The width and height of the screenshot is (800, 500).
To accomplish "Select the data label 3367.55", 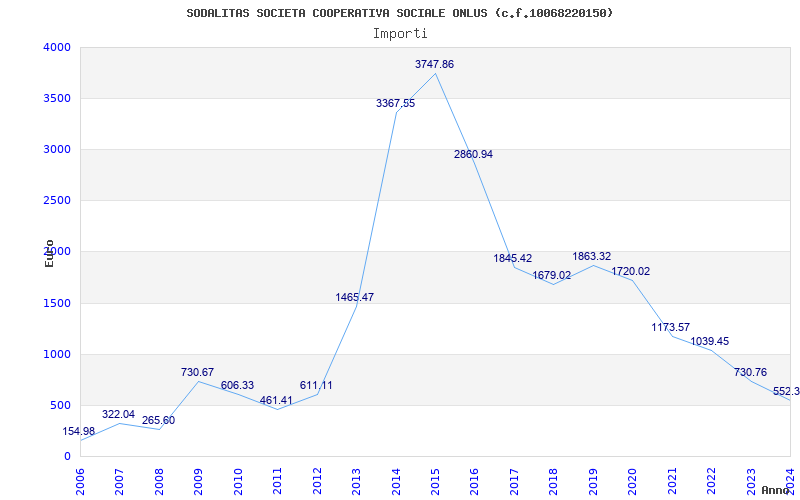I will click(x=395, y=103).
